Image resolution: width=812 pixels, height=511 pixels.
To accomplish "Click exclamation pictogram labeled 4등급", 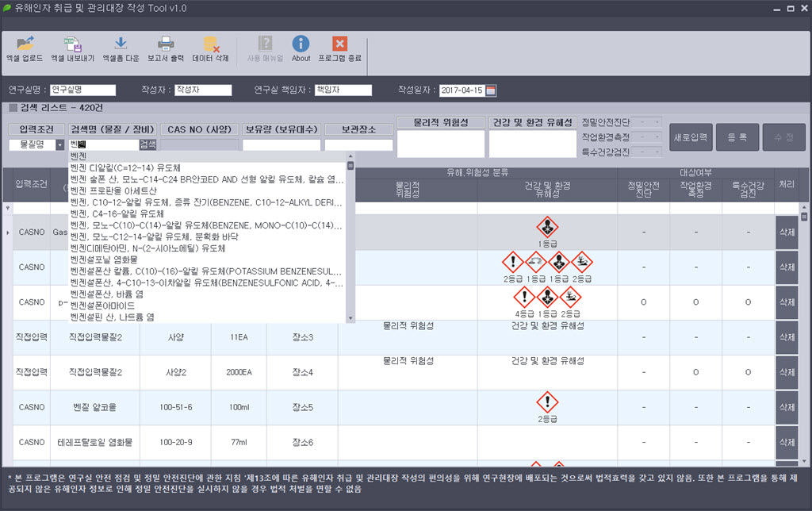I will pyautogui.click(x=524, y=297).
